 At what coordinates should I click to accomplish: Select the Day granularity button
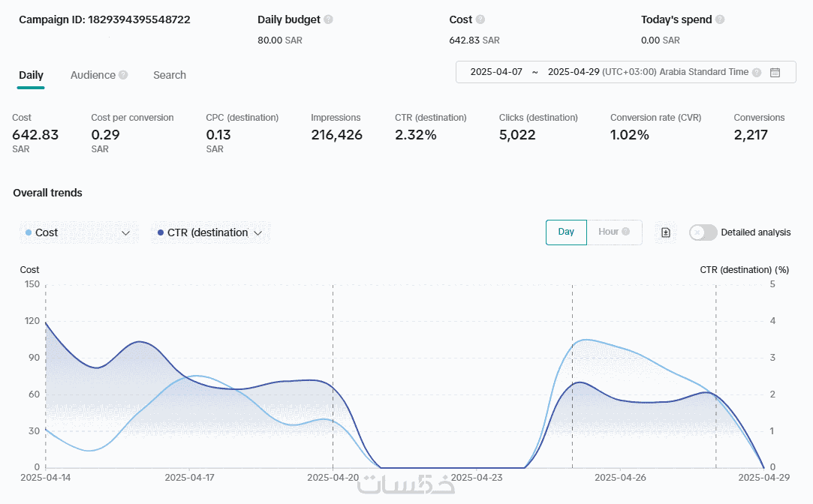pos(566,232)
